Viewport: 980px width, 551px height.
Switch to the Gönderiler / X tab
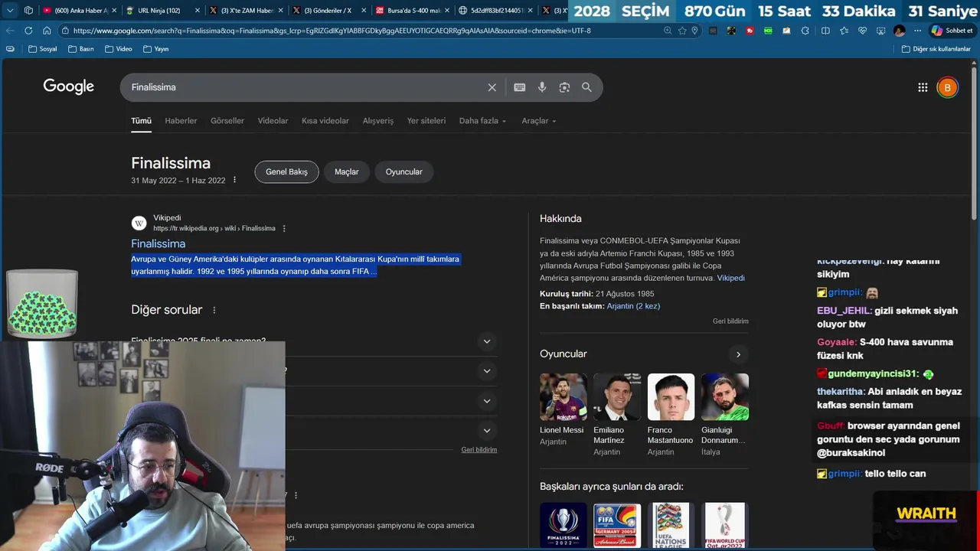coord(328,11)
